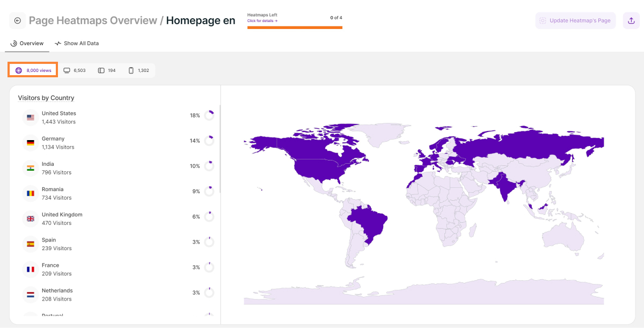Select the desktop device filter 6,503

tap(75, 70)
